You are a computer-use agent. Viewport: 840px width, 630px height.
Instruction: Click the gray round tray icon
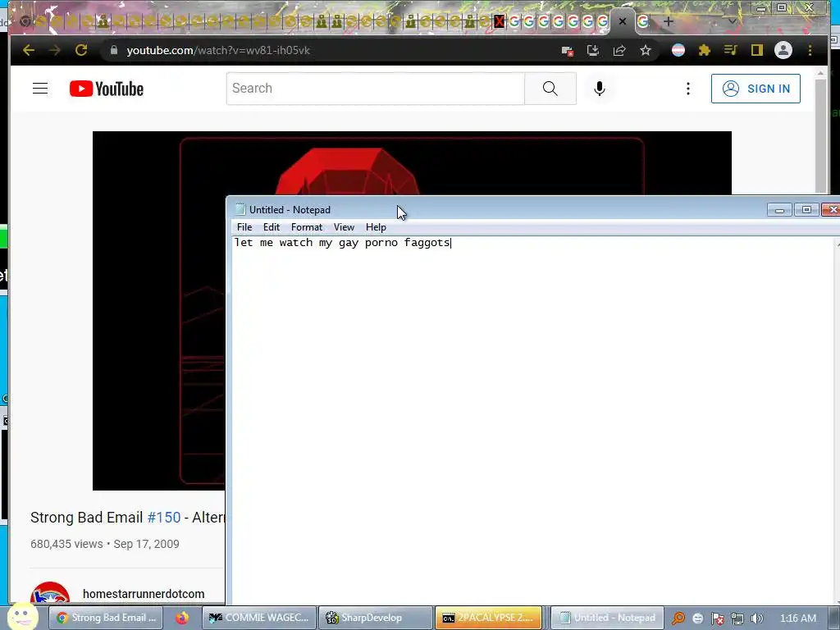click(697, 619)
